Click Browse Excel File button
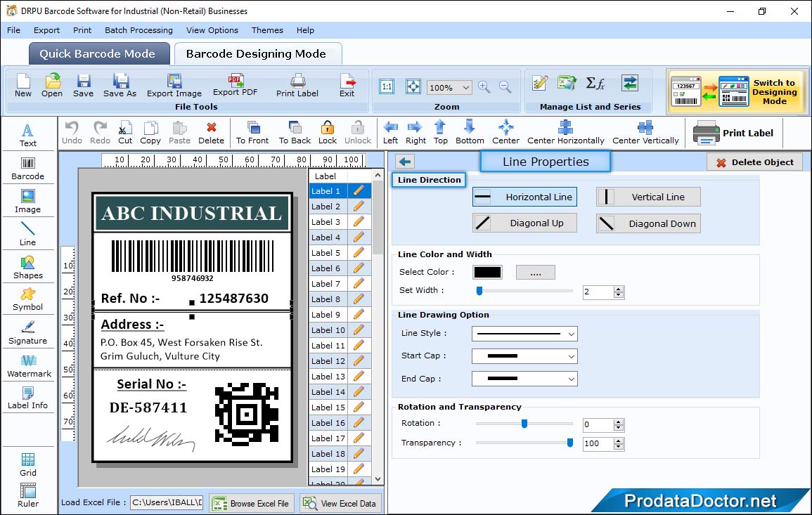This screenshot has height=515, width=812. click(x=252, y=504)
